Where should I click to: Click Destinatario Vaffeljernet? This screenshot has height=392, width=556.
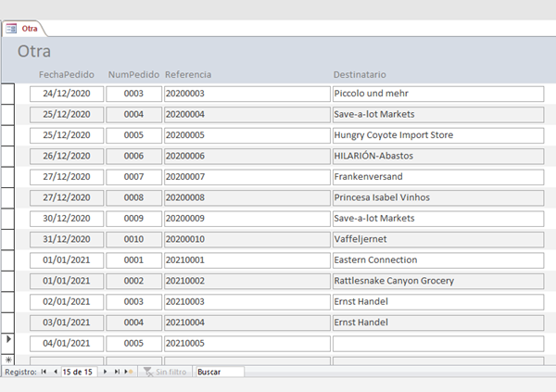tap(438, 239)
